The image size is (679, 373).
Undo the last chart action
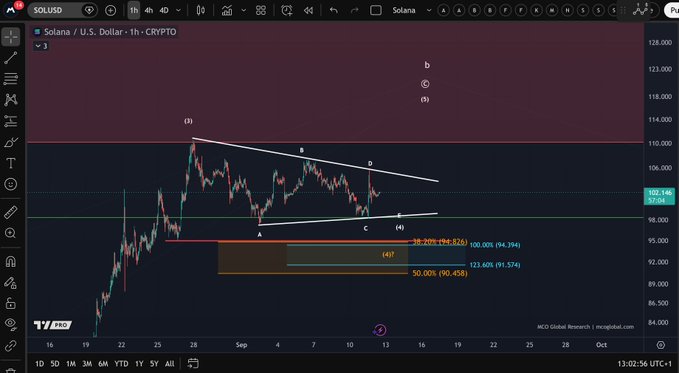click(x=333, y=10)
